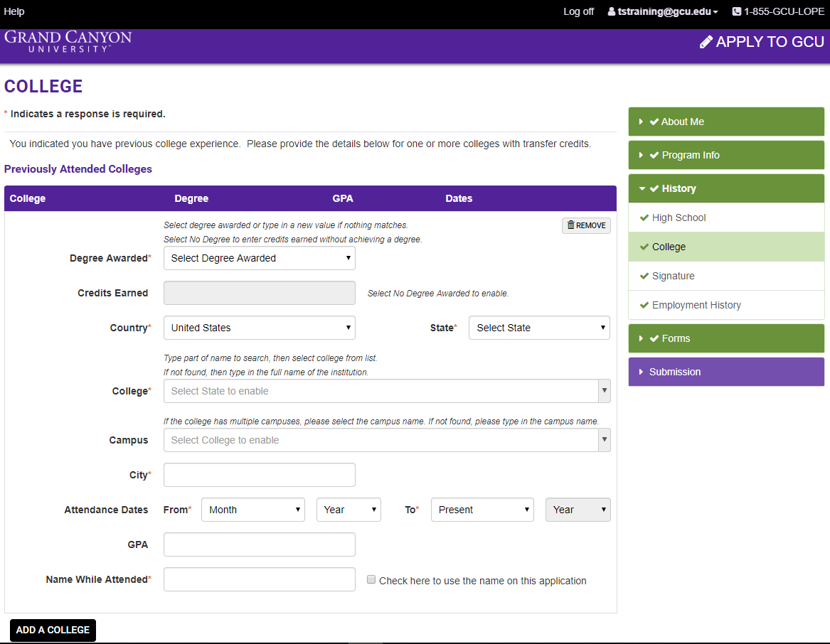Click the College search input field
The height and width of the screenshot is (644, 830).
381,391
